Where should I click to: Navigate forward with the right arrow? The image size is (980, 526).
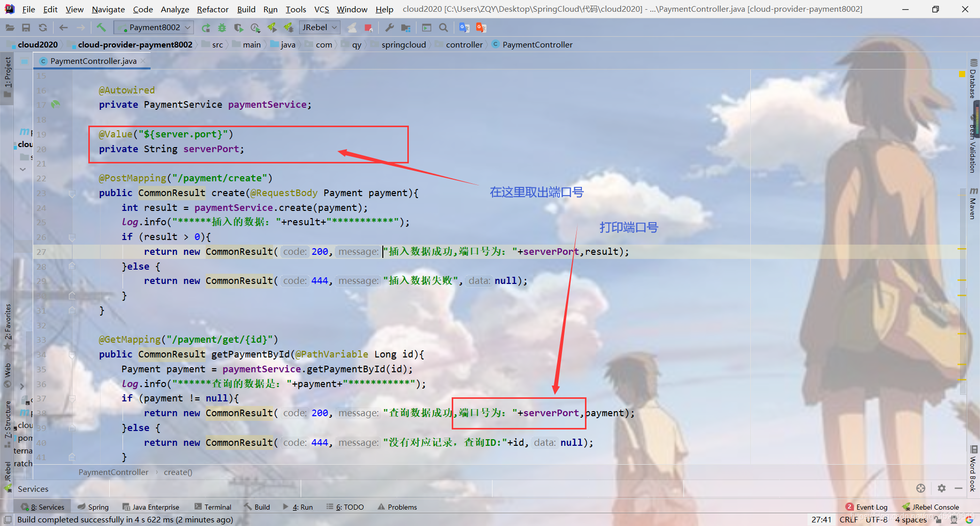point(81,28)
